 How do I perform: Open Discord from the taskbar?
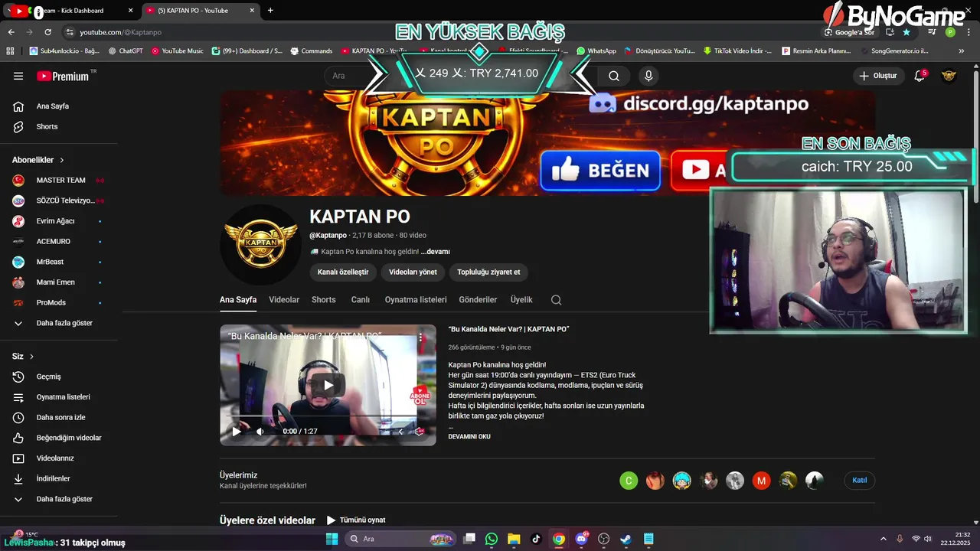pos(581,539)
